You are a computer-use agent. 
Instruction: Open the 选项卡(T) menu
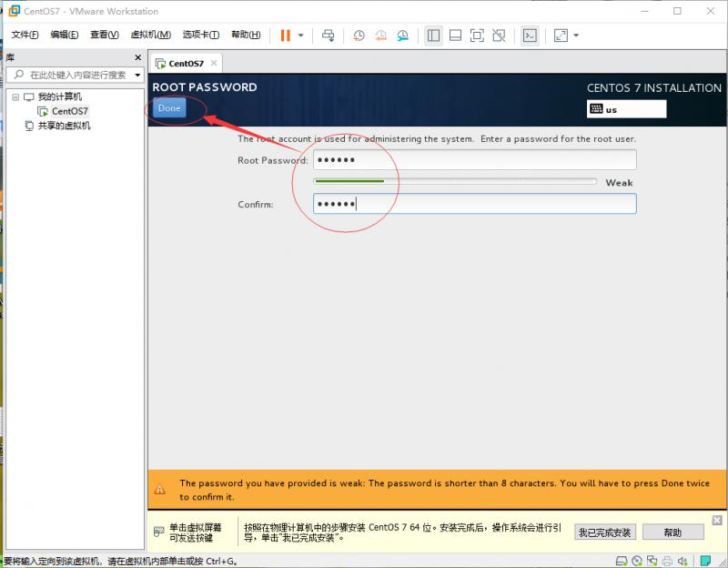[200, 35]
